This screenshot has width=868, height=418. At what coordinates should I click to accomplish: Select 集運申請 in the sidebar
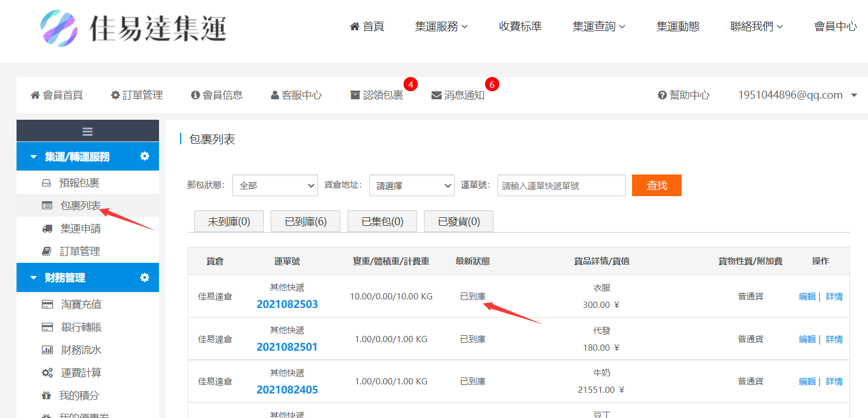tap(80, 229)
